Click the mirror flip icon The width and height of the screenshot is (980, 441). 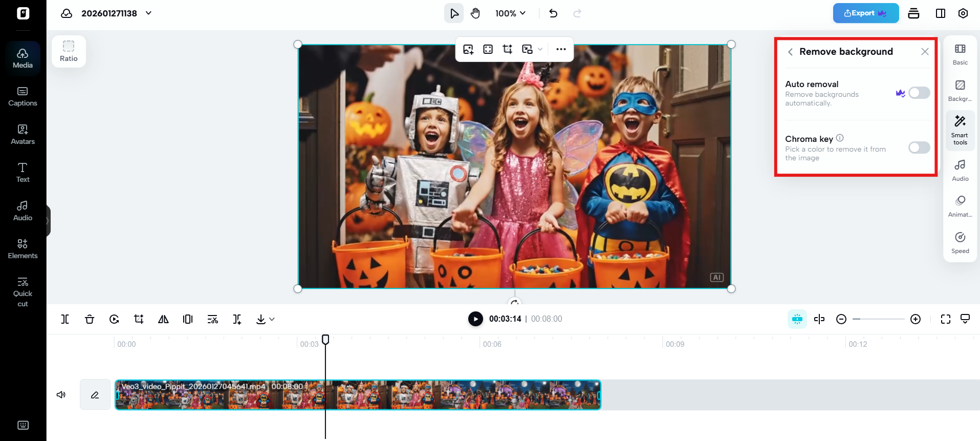pos(163,319)
